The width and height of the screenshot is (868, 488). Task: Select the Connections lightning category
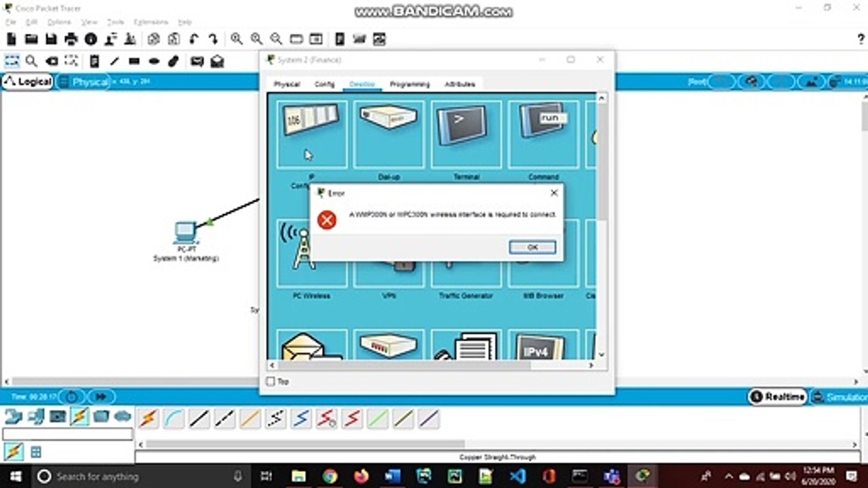(x=79, y=415)
